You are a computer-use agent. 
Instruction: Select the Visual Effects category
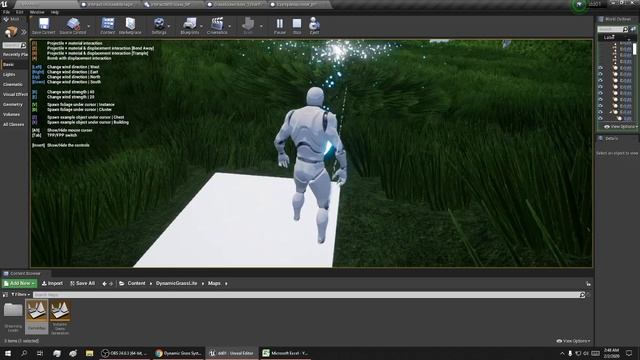point(15,94)
